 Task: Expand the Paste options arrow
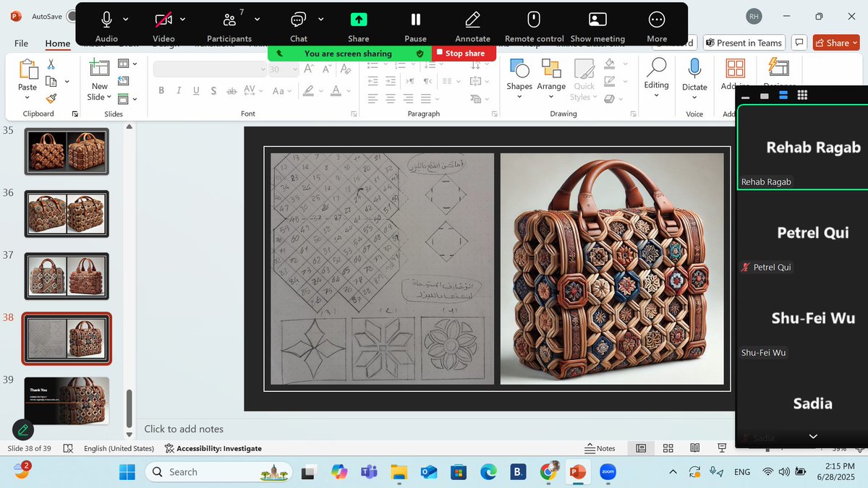tap(27, 96)
